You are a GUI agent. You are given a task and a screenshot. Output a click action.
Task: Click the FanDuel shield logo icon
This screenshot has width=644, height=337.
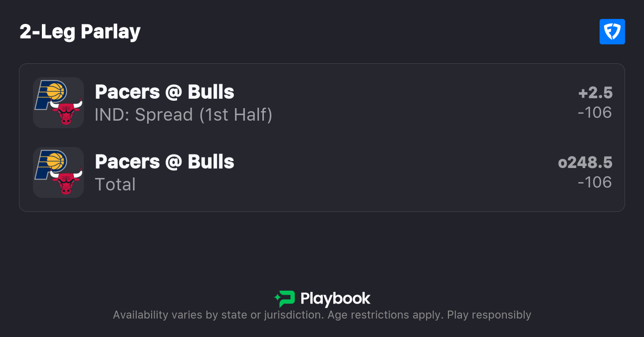(612, 32)
